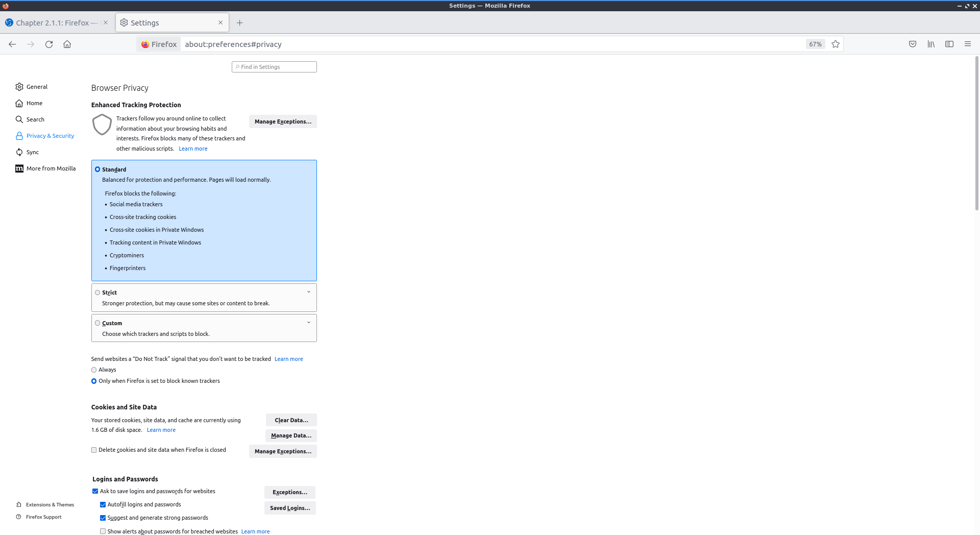This screenshot has height=535, width=980.
Task: Open the Save to Pocket icon
Action: 913,44
